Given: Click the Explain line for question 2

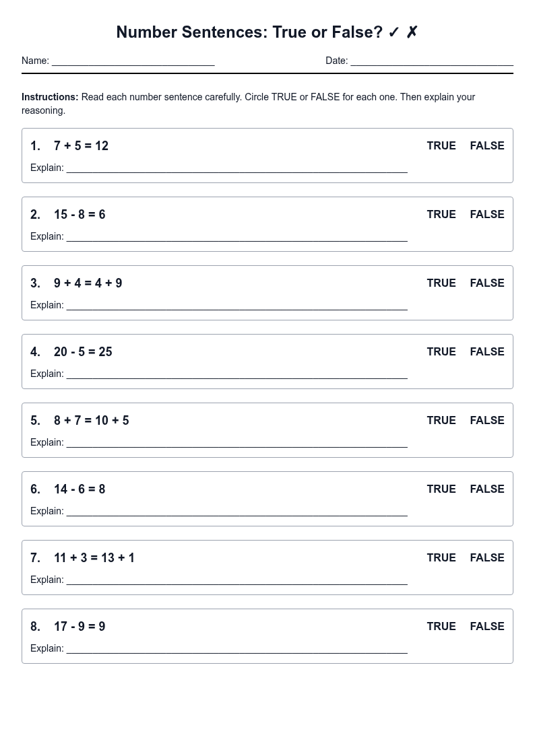Looking at the screenshot, I should click(237, 237).
